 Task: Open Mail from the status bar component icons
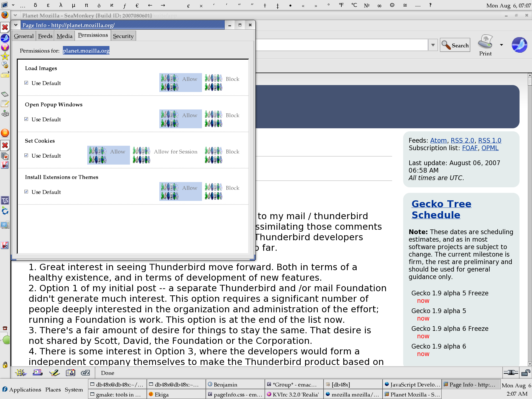click(x=37, y=373)
